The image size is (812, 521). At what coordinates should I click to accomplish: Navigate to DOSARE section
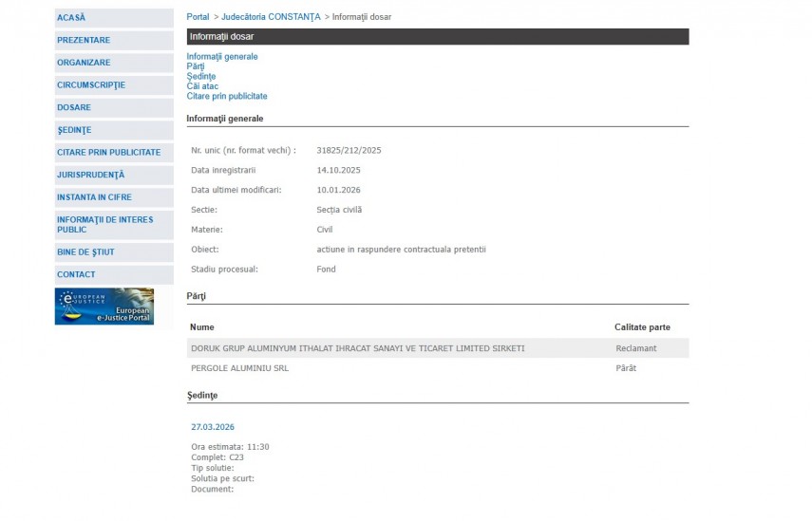tap(74, 108)
